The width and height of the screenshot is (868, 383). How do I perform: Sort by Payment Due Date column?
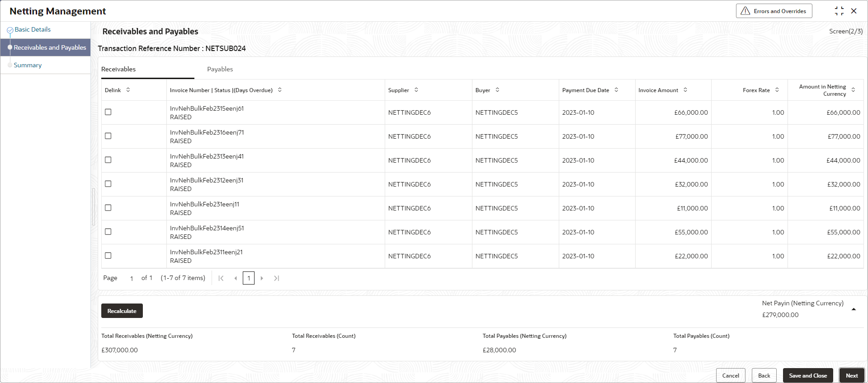point(616,90)
